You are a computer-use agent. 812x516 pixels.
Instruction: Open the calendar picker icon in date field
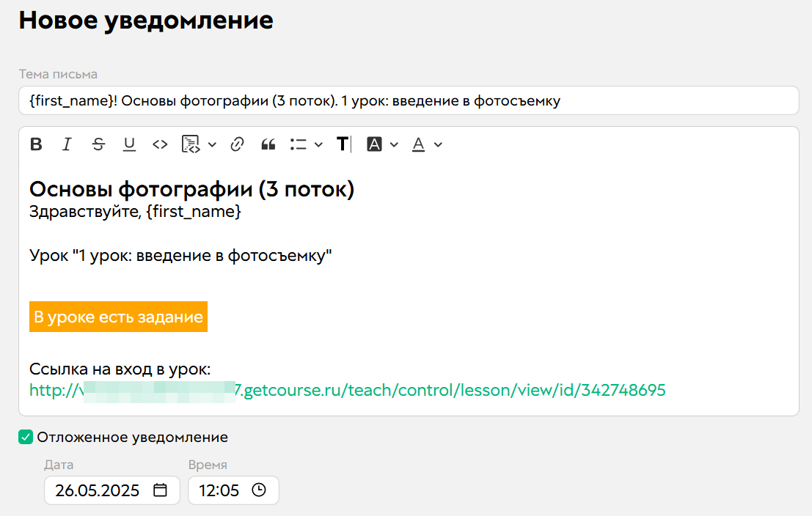pos(161,490)
